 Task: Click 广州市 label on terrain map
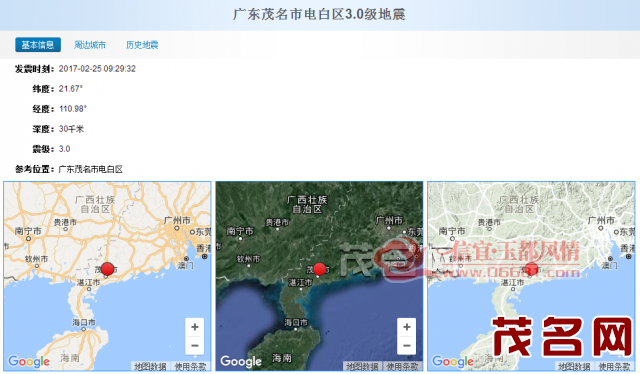point(601,220)
